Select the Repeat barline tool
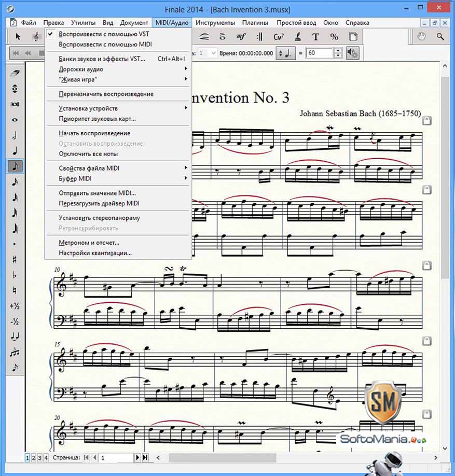Viewport: 455px width, 476px height. tap(260, 37)
